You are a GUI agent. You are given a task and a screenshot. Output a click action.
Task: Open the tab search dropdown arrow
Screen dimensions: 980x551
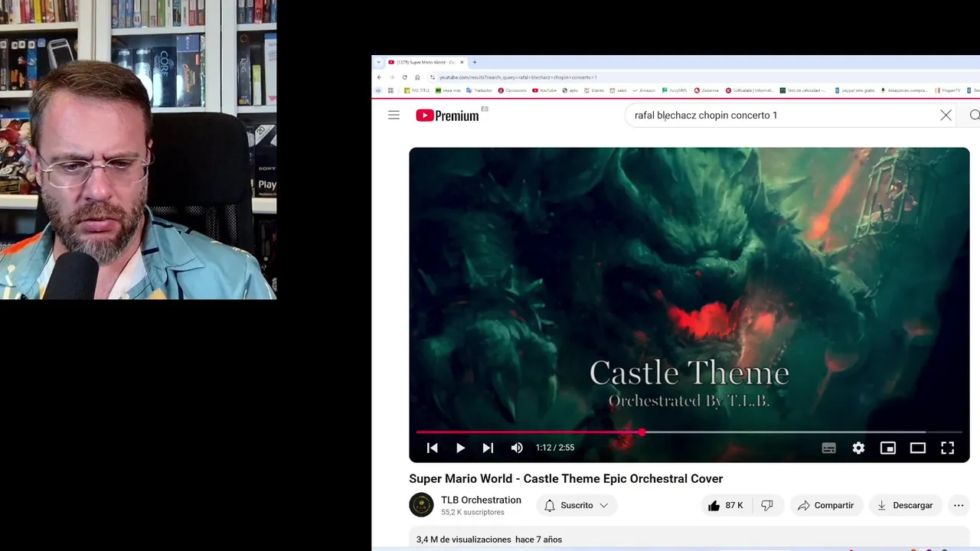pyautogui.click(x=378, y=62)
